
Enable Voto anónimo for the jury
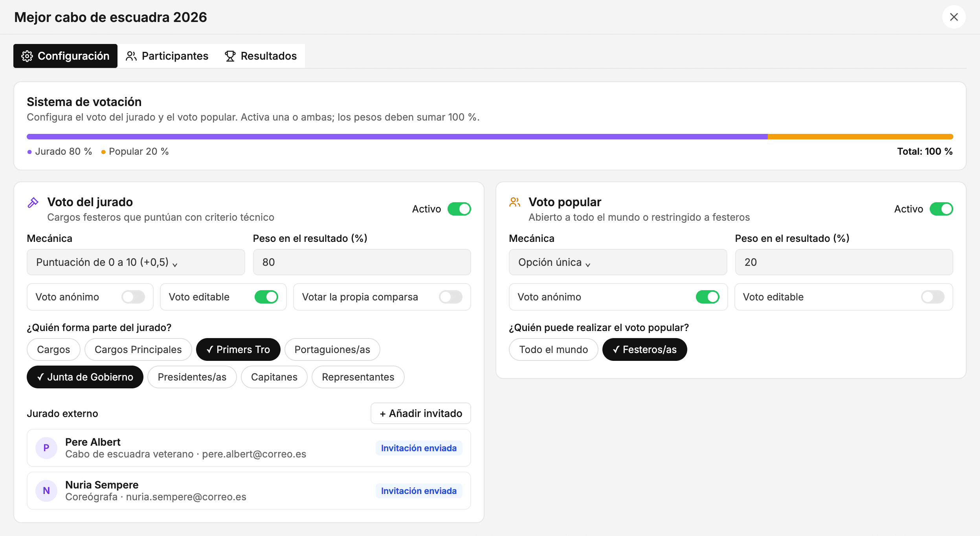click(x=133, y=297)
